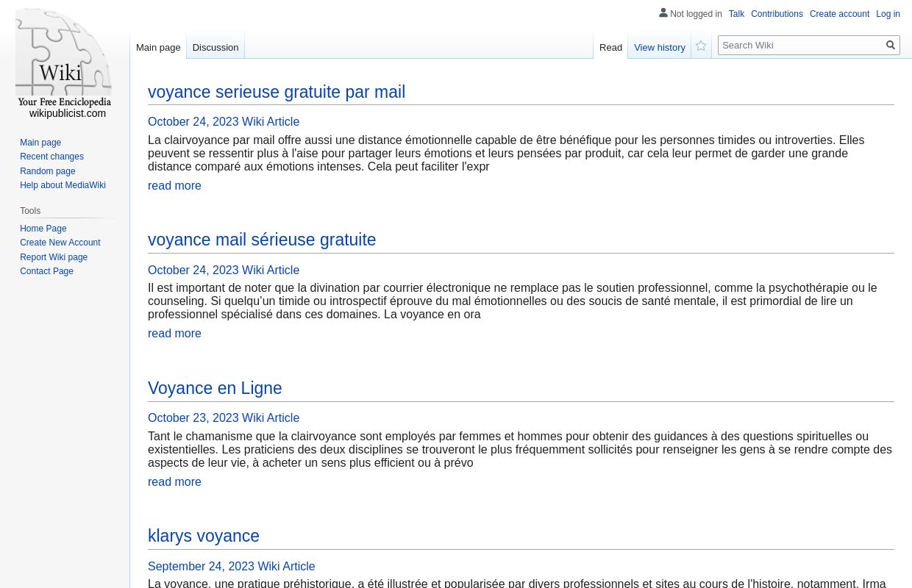This screenshot has width=912, height=588.
Task: Open the Create account link
Action: [839, 14]
